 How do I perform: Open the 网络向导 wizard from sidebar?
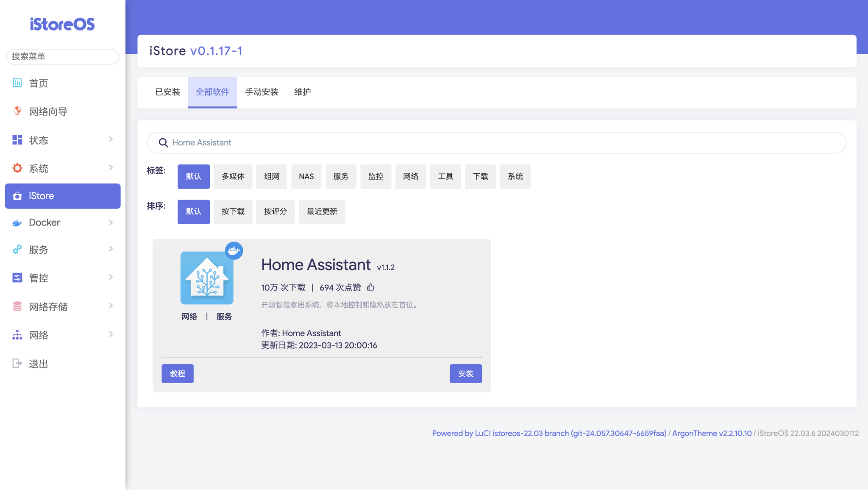click(x=48, y=111)
